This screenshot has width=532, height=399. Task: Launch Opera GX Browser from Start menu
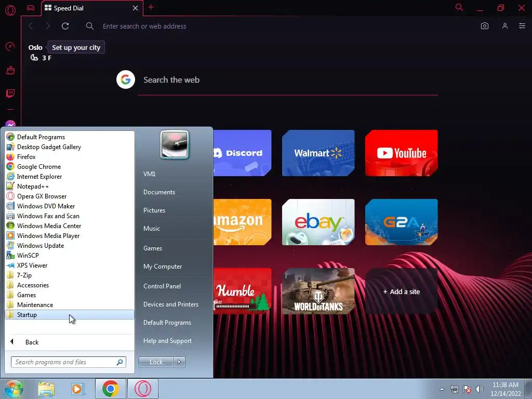coord(70,196)
